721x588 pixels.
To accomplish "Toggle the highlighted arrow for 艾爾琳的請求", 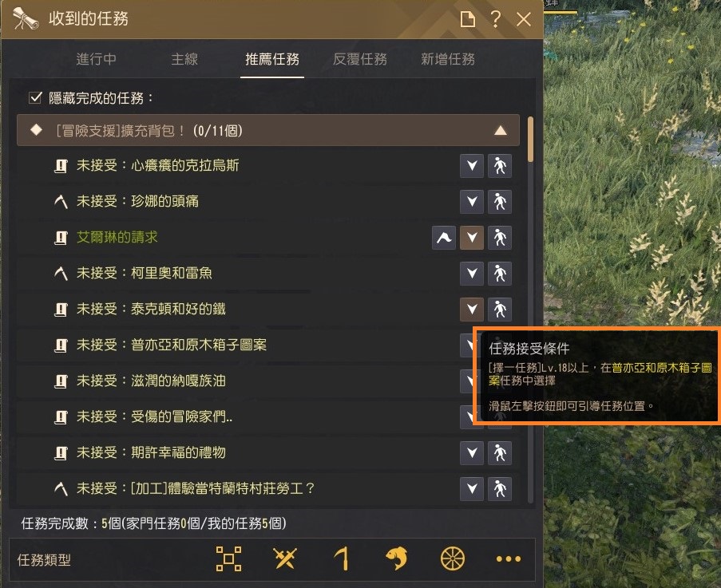I will click(x=472, y=238).
